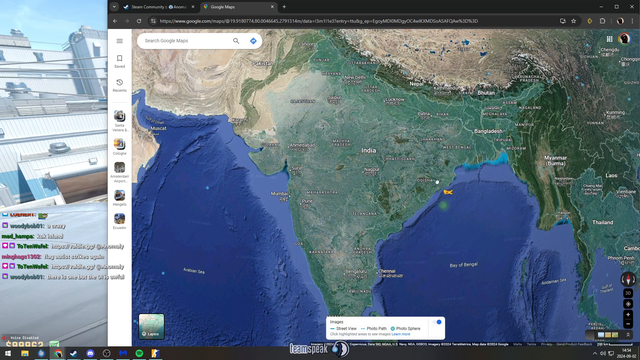
Task: Go forward in browser history
Action: tap(127, 21)
